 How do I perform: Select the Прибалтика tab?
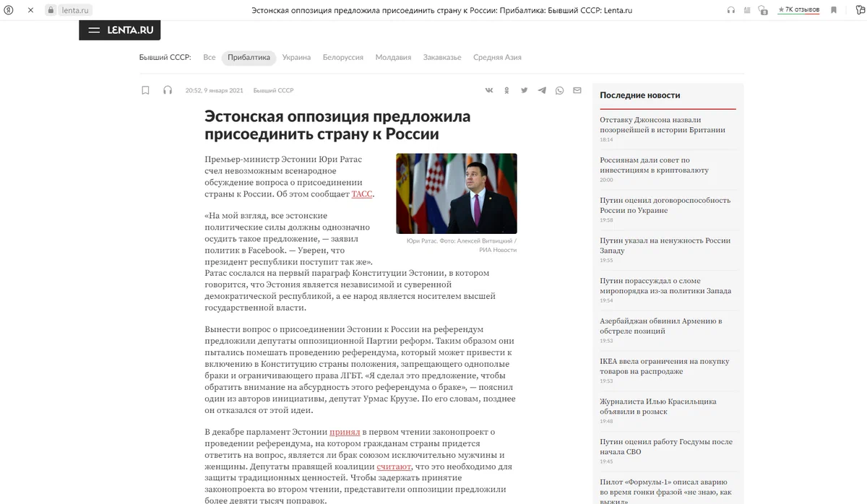point(249,57)
